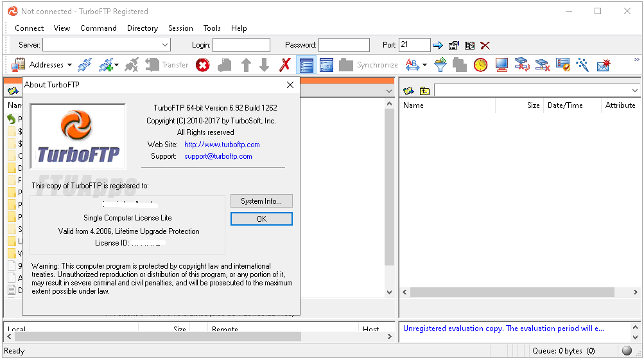
Task: Click the red circle stop icon
Action: (x=202, y=65)
